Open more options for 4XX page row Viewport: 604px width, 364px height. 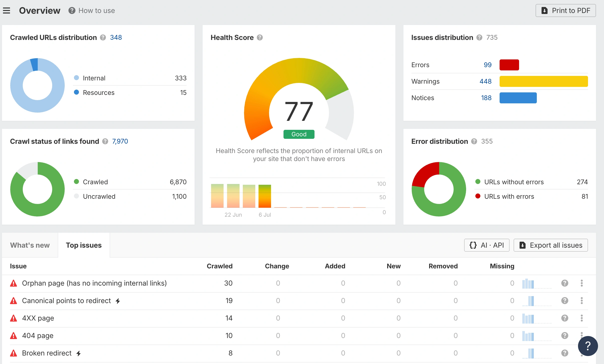[582, 318]
